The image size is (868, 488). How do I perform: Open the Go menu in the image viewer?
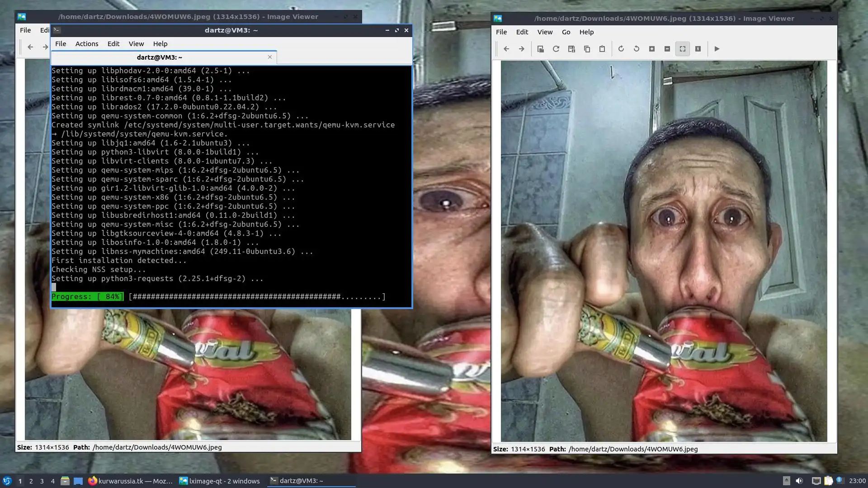[x=566, y=32]
